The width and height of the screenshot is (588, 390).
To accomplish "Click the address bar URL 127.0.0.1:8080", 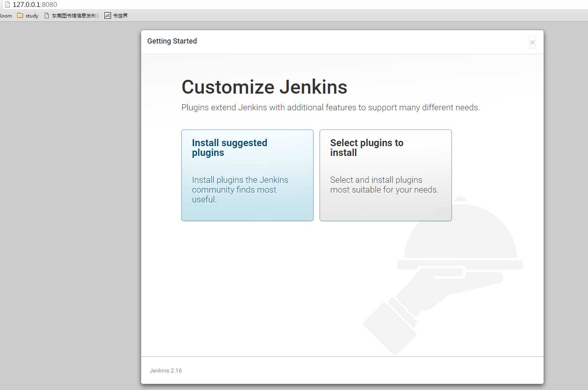I will (x=35, y=4).
